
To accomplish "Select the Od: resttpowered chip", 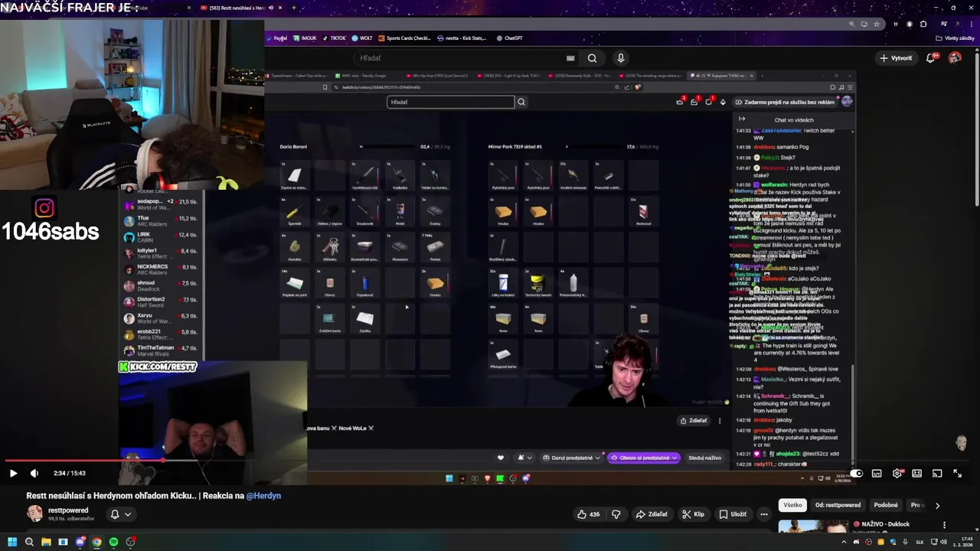I will pyautogui.click(x=838, y=505).
